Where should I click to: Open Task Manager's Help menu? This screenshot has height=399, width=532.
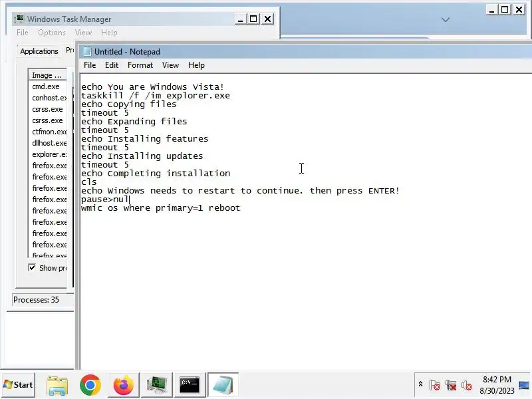pos(109,33)
